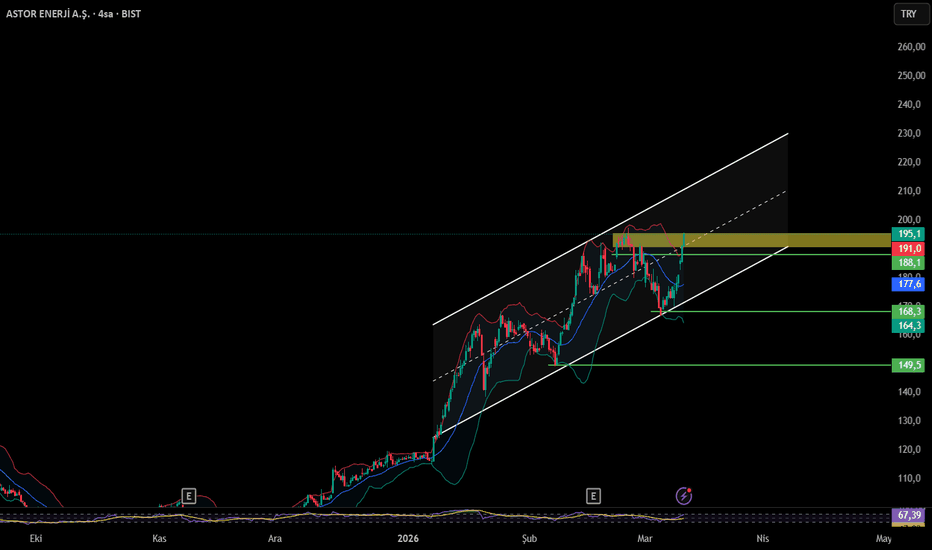Click the Ara month label on time axis
The width and height of the screenshot is (932, 550).
pyautogui.click(x=275, y=538)
